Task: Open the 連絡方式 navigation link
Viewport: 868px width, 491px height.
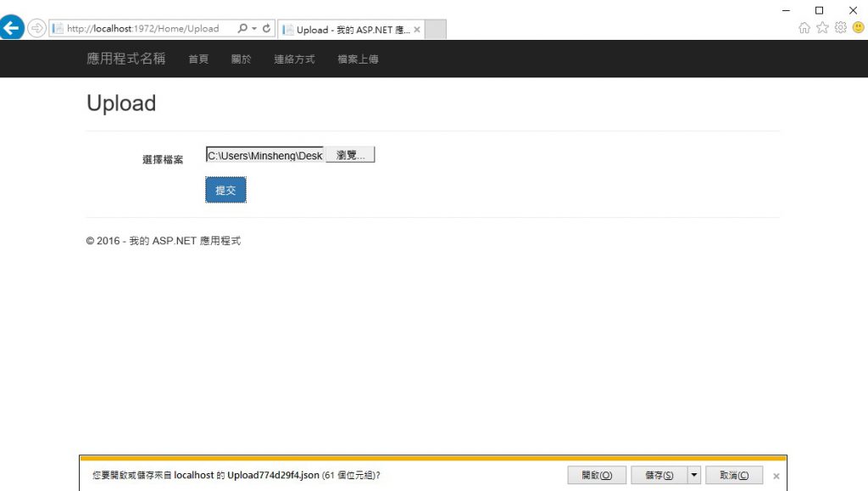Action: point(294,59)
